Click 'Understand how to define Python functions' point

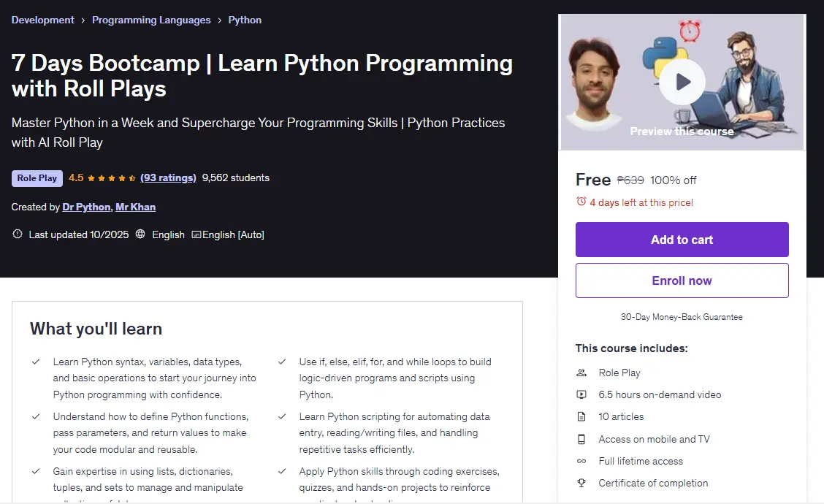(x=150, y=432)
